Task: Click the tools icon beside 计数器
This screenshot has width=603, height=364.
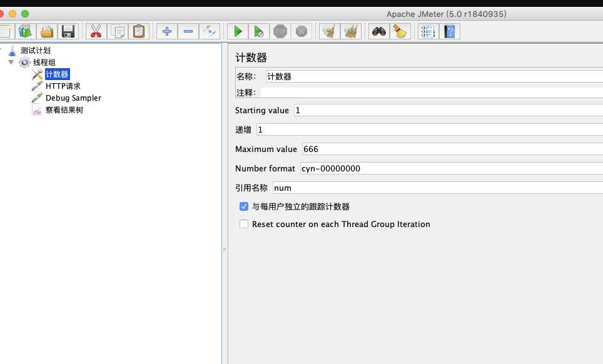Action: click(38, 74)
